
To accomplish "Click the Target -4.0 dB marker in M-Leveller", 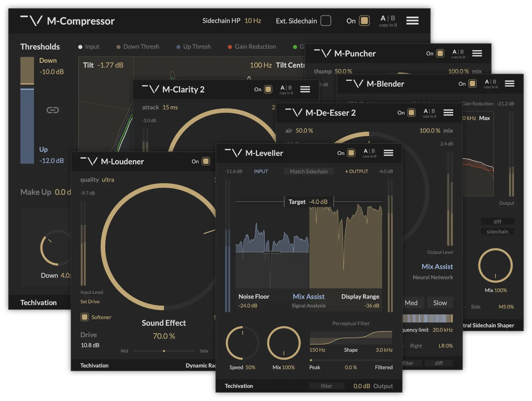I will tap(309, 202).
